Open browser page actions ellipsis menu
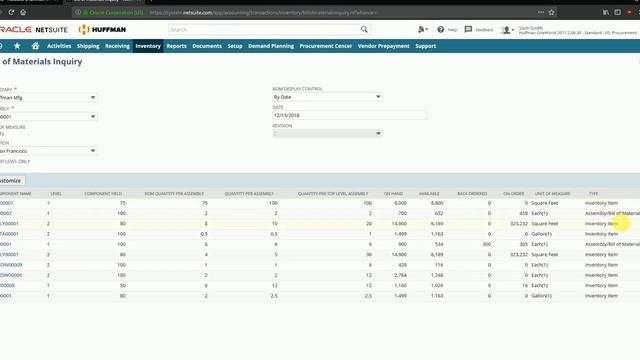 541,12
